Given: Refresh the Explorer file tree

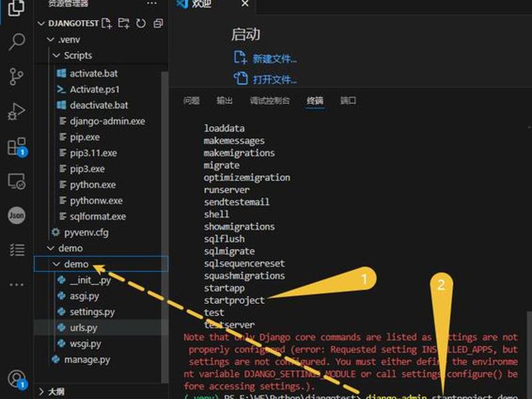Looking at the screenshot, I should click(x=141, y=23).
